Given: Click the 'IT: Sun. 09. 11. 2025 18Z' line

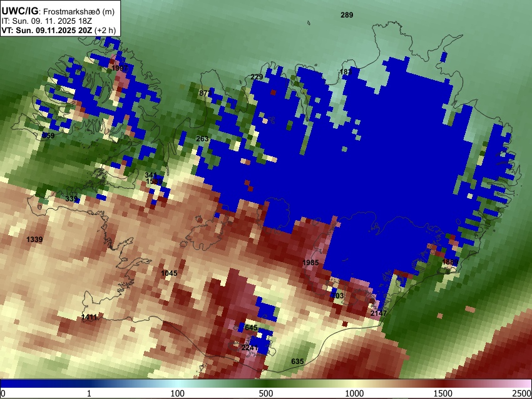Looking at the screenshot, I should pos(46,21).
